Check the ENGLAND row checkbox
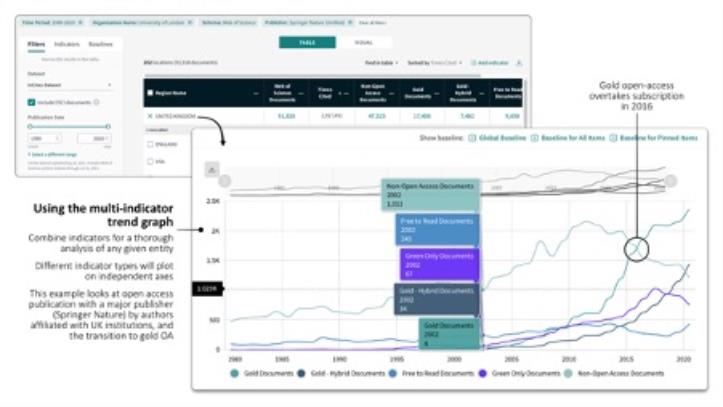This screenshot has width=723, height=407. [x=150, y=144]
